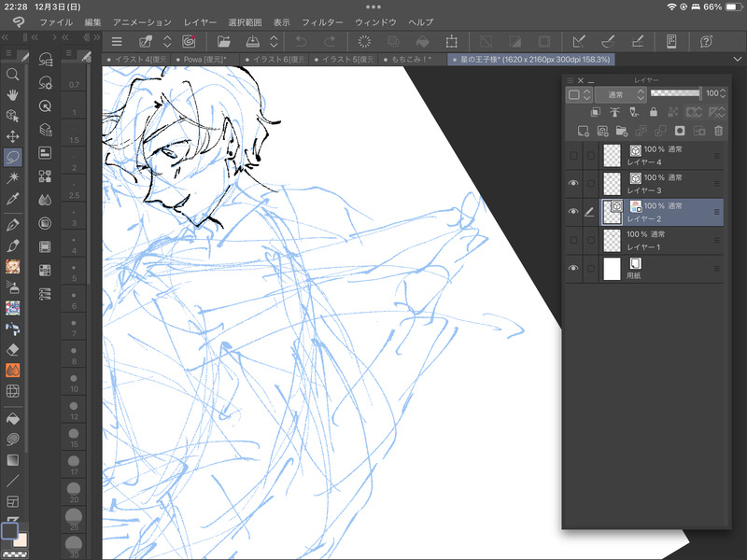Open the help question mark icon
Screen dimensions: 747x560
coord(706,41)
